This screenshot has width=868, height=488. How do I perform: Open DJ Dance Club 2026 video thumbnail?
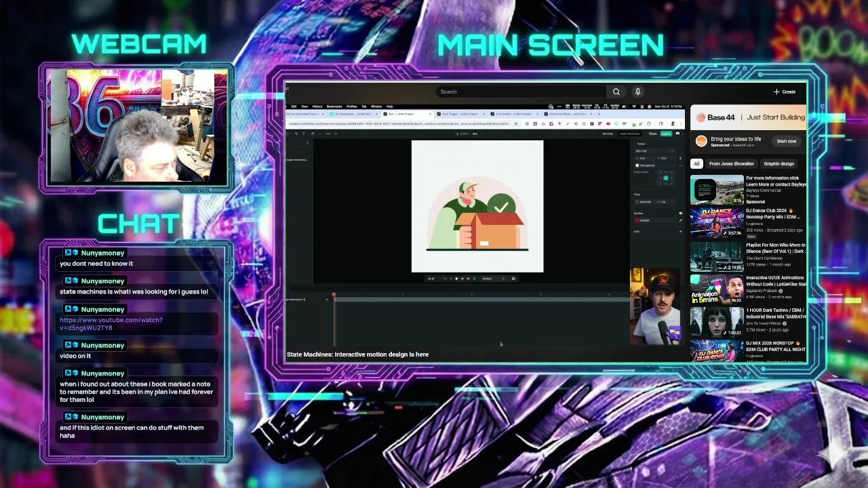coord(717,222)
